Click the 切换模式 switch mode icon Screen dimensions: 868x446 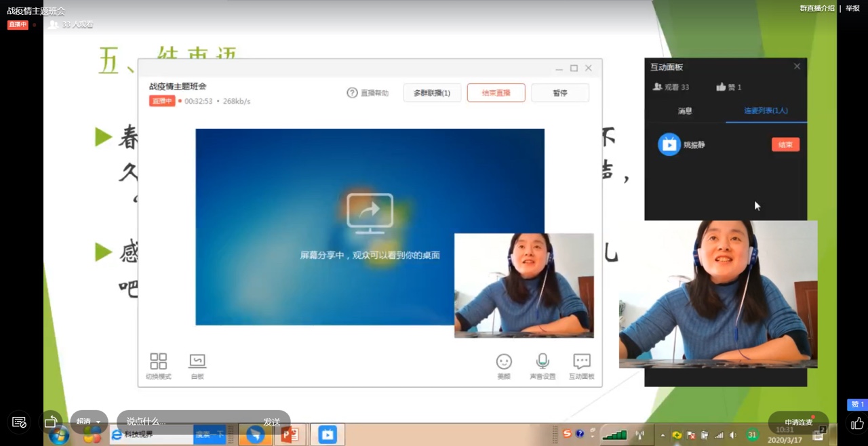(158, 362)
